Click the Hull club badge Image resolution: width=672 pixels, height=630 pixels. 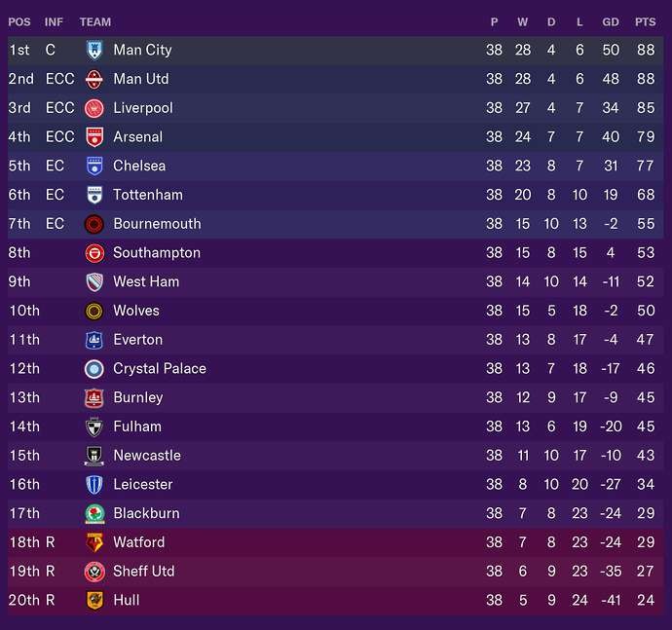(94, 600)
